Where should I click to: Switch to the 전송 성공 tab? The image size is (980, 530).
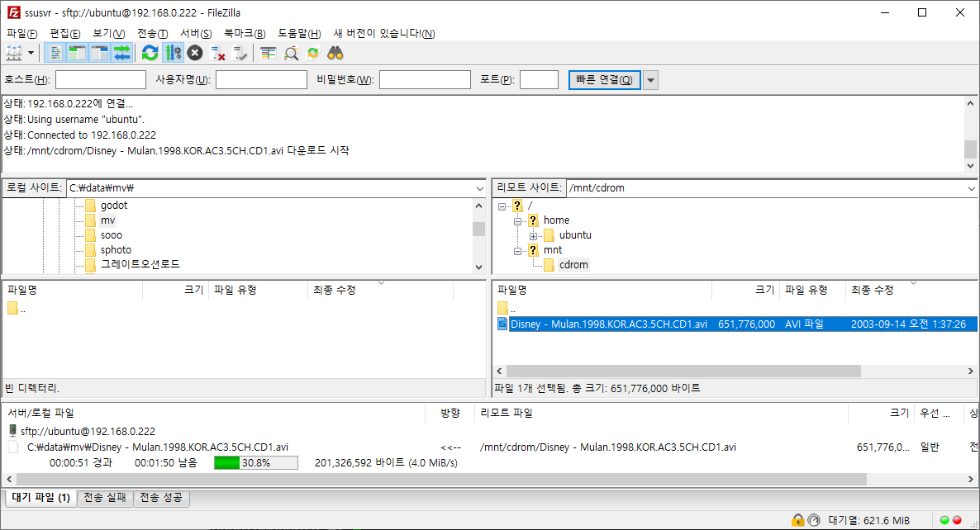[x=161, y=498]
